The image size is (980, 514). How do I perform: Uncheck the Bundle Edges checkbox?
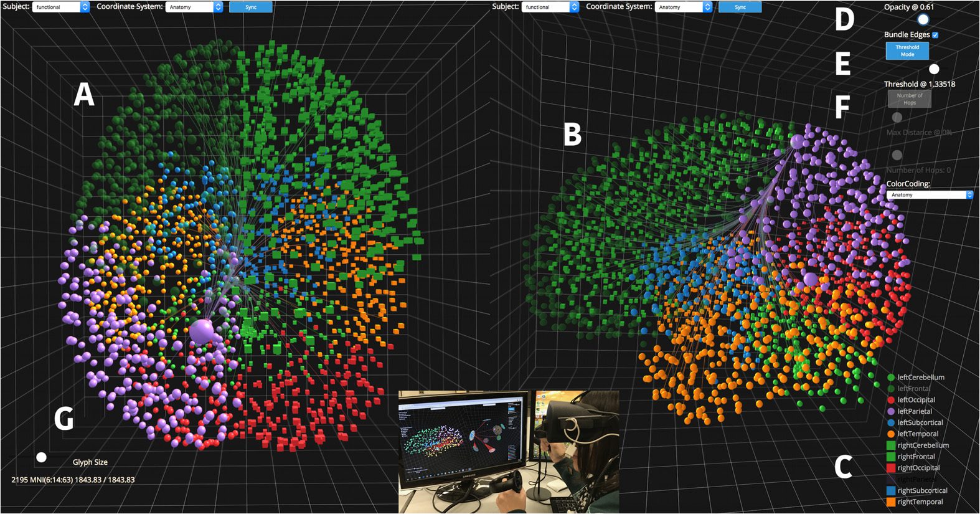[935, 35]
